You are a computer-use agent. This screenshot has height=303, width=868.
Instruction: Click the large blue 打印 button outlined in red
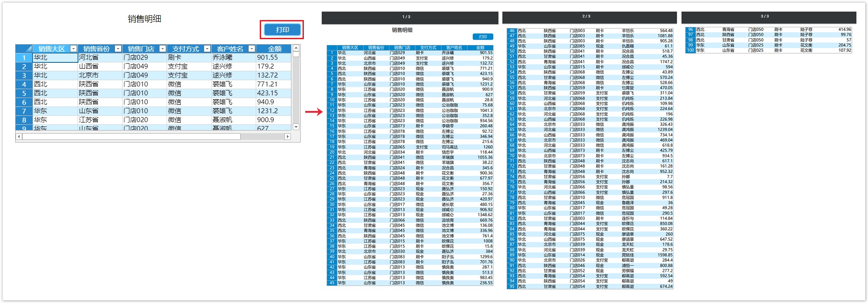[x=282, y=30]
